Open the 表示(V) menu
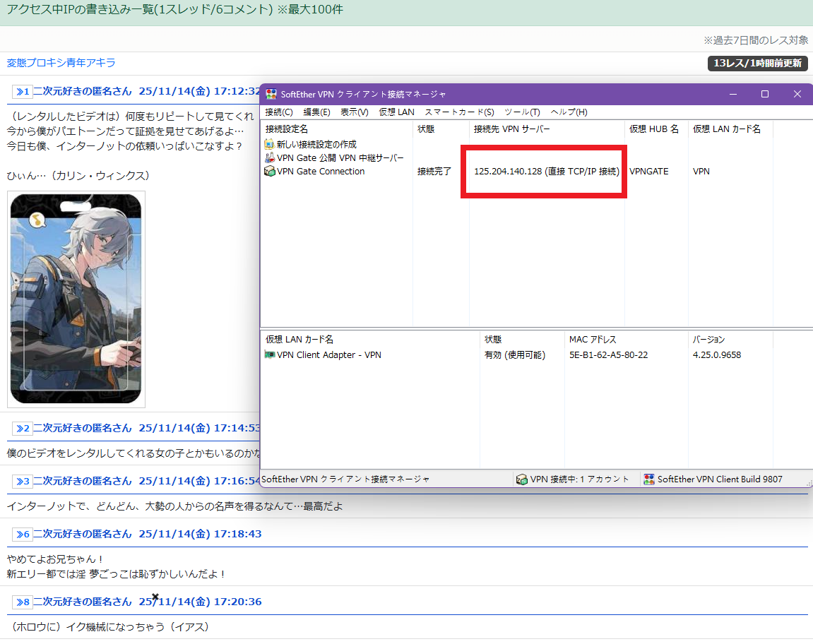The image size is (813, 644). [x=354, y=112]
